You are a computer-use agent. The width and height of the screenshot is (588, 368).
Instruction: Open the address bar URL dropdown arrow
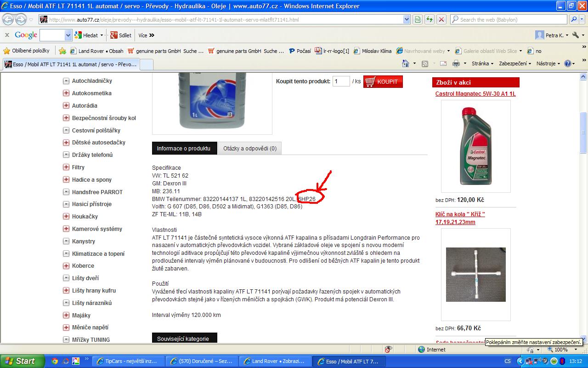(x=407, y=19)
